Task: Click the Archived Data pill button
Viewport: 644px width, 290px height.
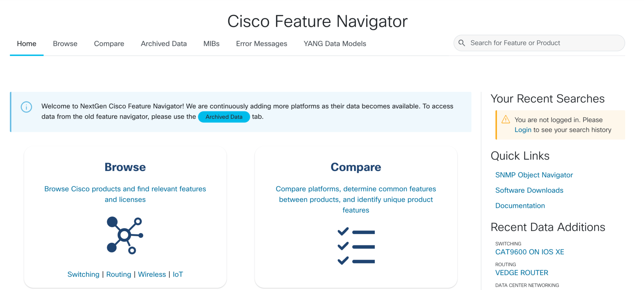Action: [224, 117]
